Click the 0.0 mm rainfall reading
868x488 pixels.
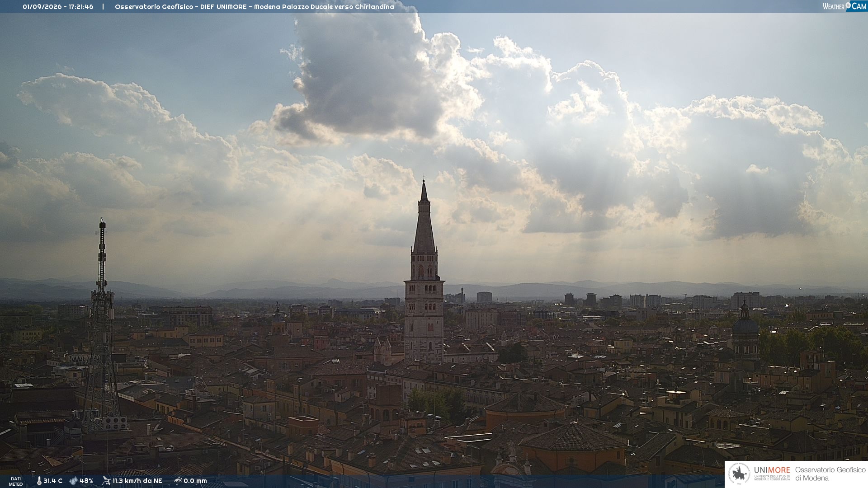click(195, 481)
